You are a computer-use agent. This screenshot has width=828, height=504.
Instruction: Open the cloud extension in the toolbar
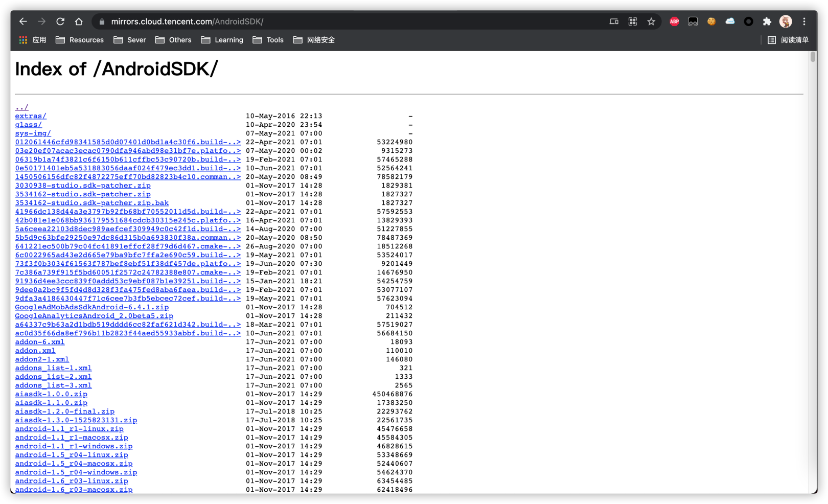click(x=730, y=21)
